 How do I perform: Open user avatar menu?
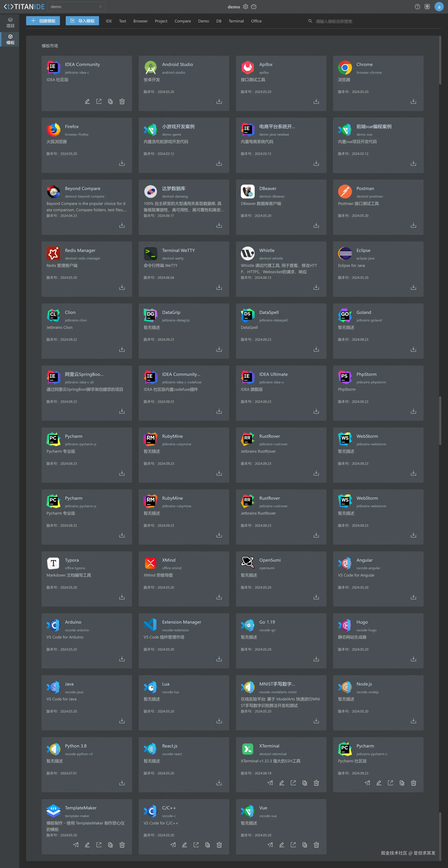tap(439, 7)
